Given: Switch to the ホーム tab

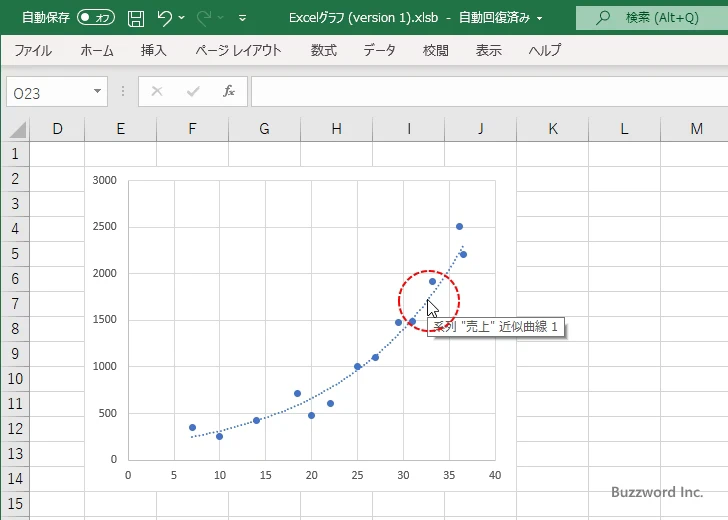Looking at the screenshot, I should click(97, 50).
